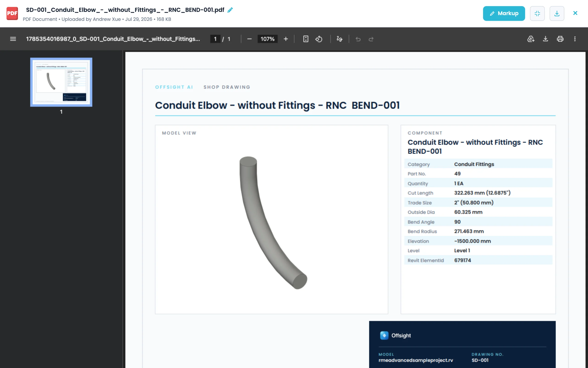Click the Conduit Fittings category value
The height and width of the screenshot is (368, 588).
(x=474, y=164)
